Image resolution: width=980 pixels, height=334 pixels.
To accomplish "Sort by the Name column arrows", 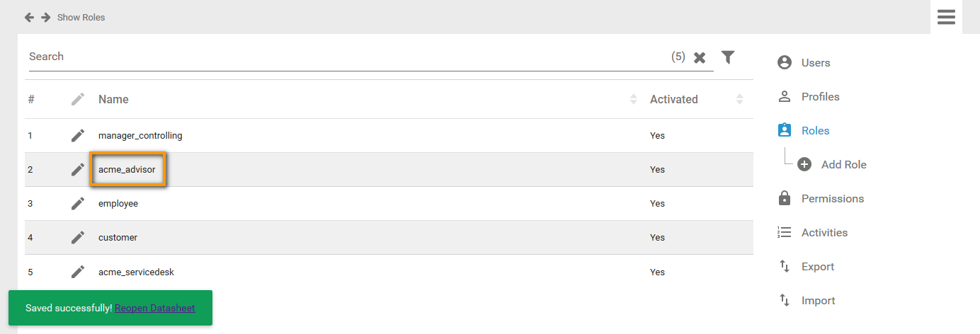I will click(633, 99).
